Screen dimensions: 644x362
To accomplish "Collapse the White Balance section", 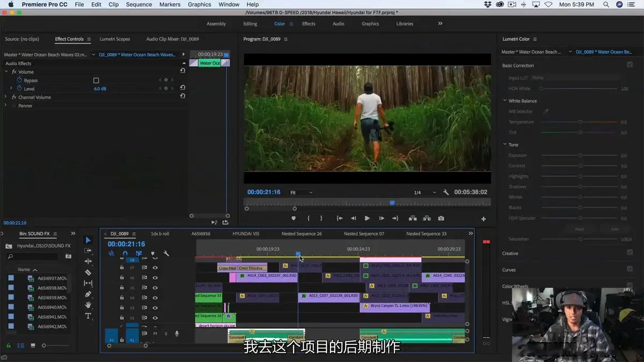I will coord(505,101).
